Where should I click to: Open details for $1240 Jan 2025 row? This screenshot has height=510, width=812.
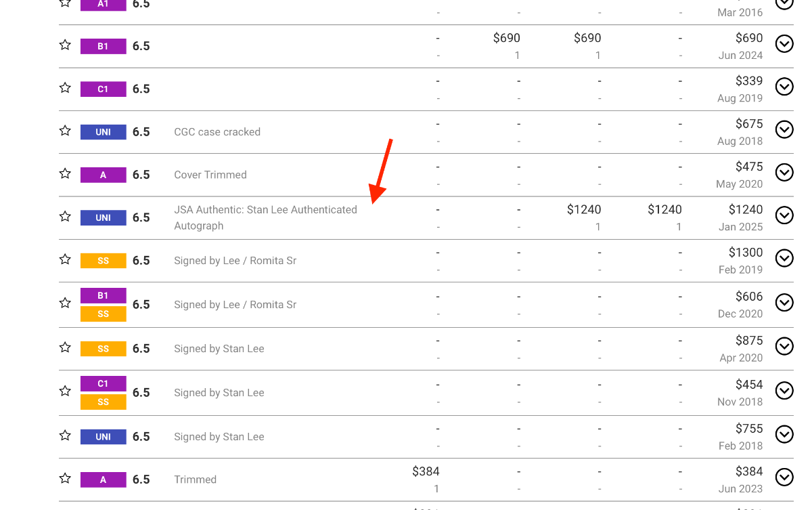tap(784, 216)
